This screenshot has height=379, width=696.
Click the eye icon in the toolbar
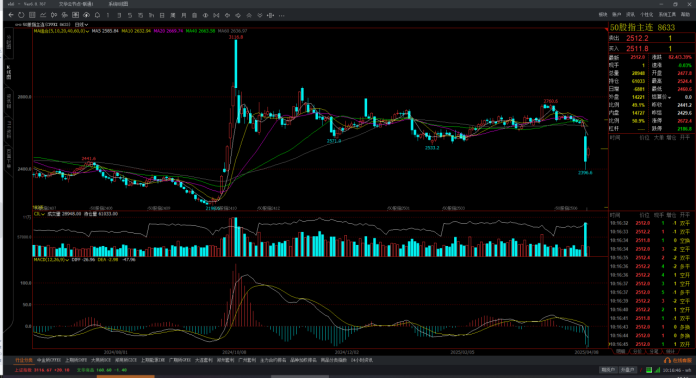tap(206, 15)
